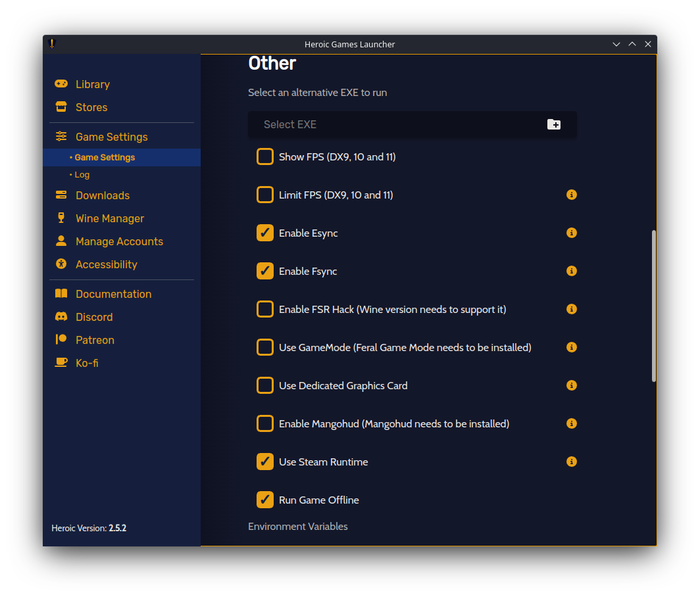The image size is (700, 597).
Task: Open the Discord link
Action: [94, 317]
